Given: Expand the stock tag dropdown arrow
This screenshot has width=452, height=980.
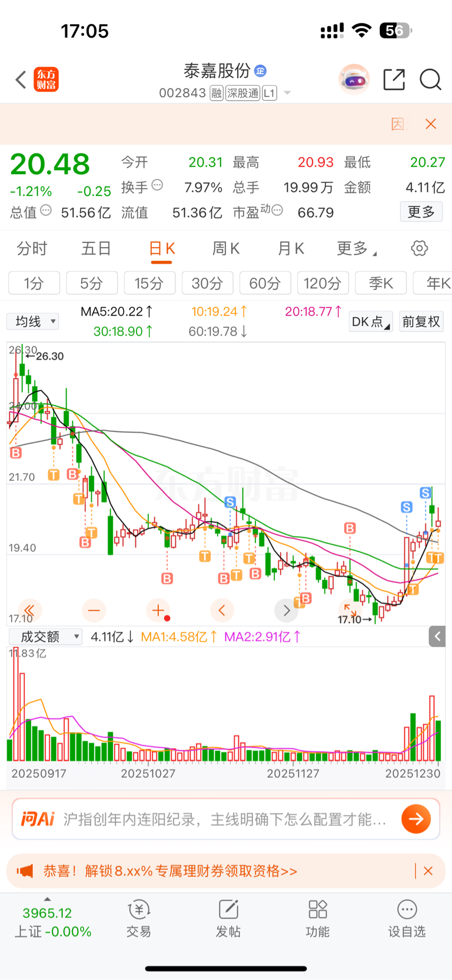Looking at the screenshot, I should pyautogui.click(x=287, y=93).
